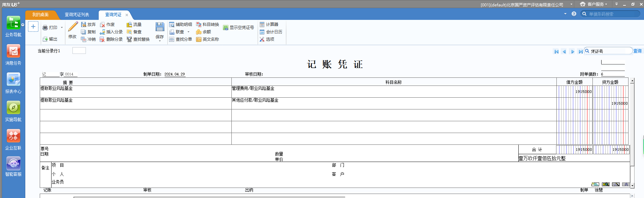644x198 pixels.
Task: Open 业务导航 in the left sidebar
Action: pyautogui.click(x=13, y=26)
